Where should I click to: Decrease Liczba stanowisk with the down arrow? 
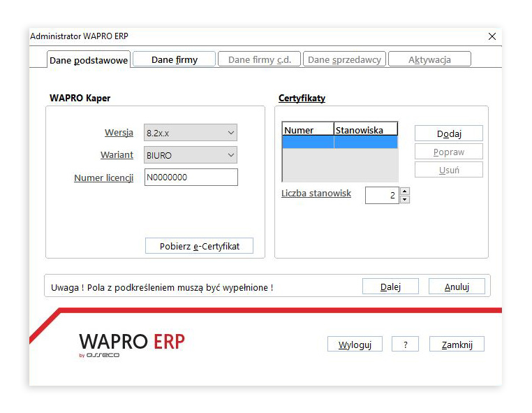(404, 199)
